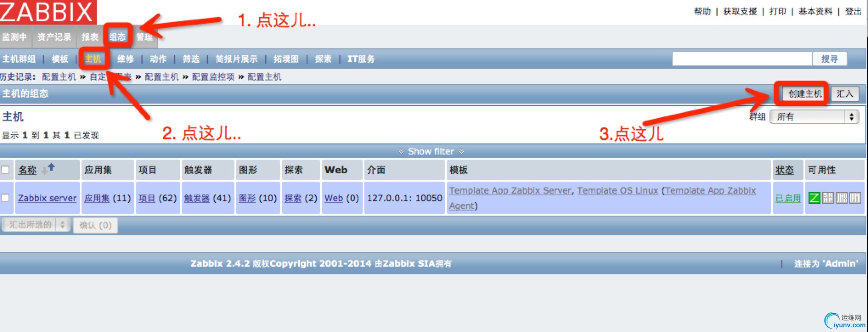
Task: Click the 连接为 'Admin' footer text
Action: pyautogui.click(x=826, y=263)
